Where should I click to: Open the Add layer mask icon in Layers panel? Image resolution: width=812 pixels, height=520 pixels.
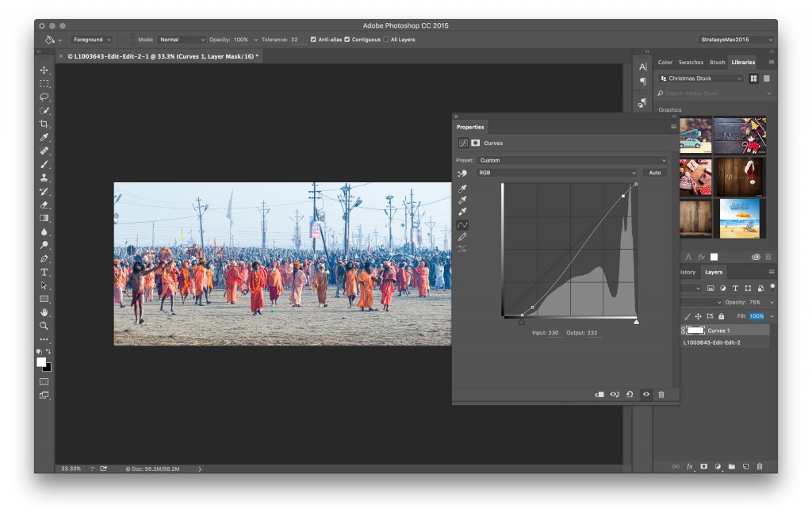click(x=703, y=467)
